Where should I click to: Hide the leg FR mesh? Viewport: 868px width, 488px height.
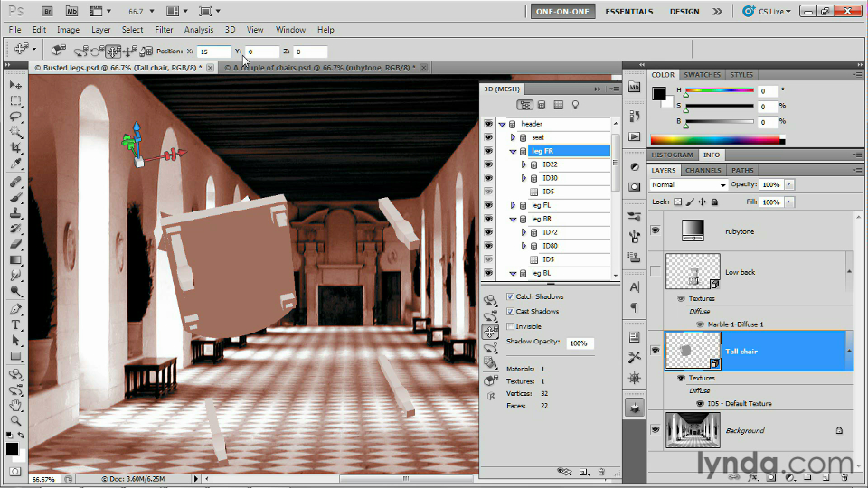tap(488, 151)
